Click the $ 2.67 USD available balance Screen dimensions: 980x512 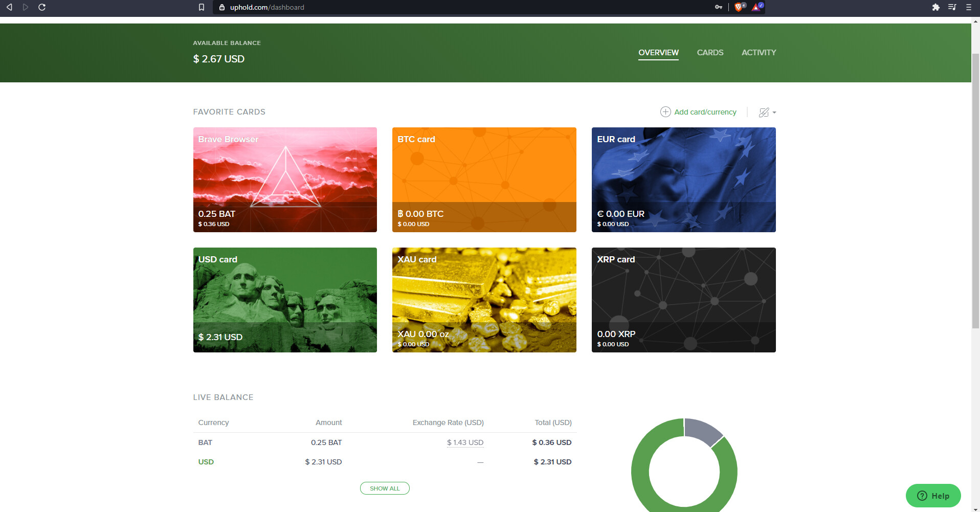219,59
